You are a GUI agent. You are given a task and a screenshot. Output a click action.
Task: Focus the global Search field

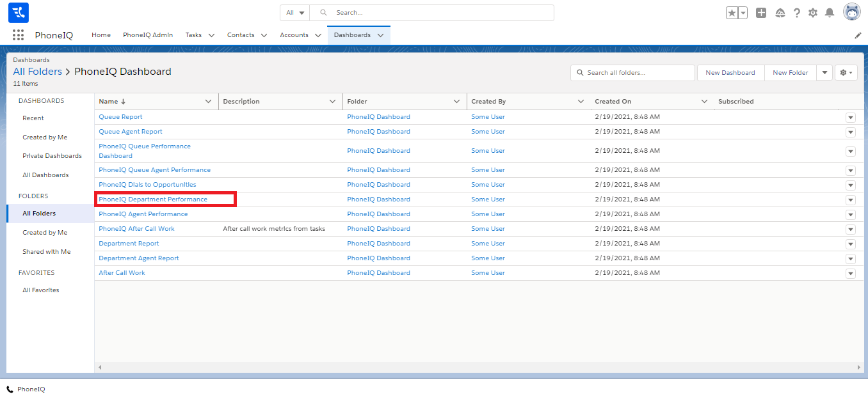click(432, 13)
